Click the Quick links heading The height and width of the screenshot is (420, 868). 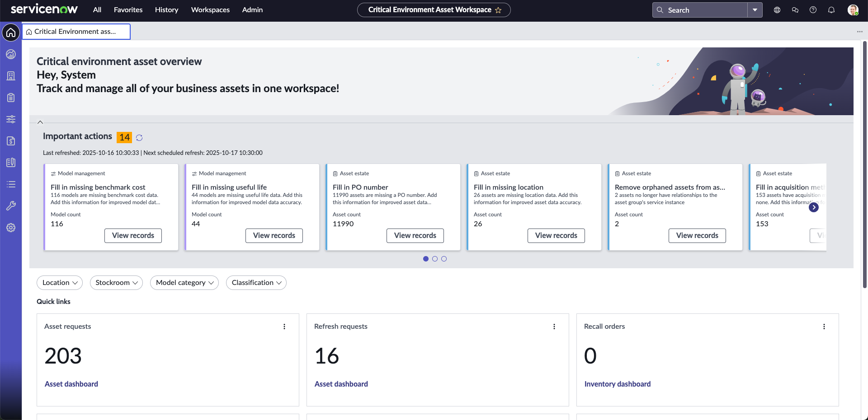(53, 302)
